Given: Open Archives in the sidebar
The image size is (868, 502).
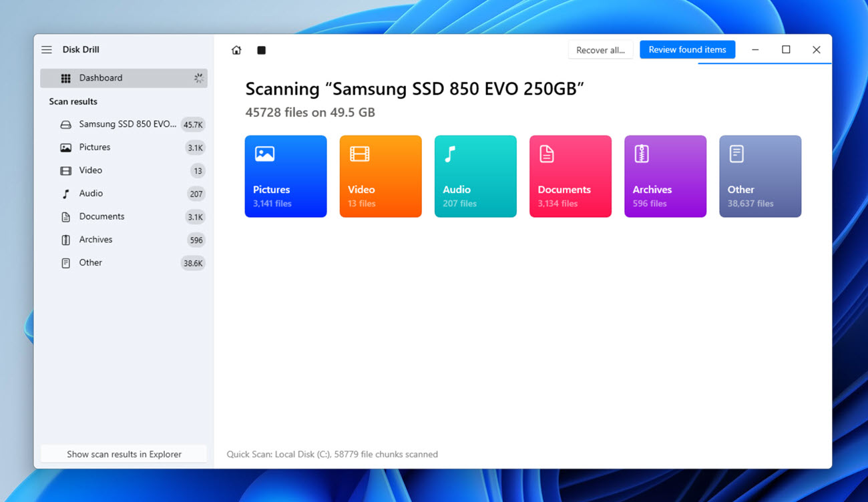Looking at the screenshot, I should click(124, 240).
